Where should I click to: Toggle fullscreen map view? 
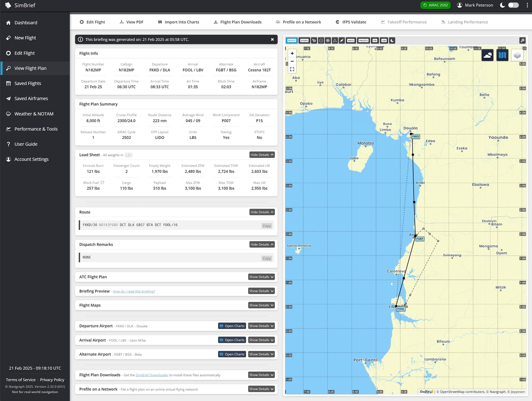[x=292, y=69]
